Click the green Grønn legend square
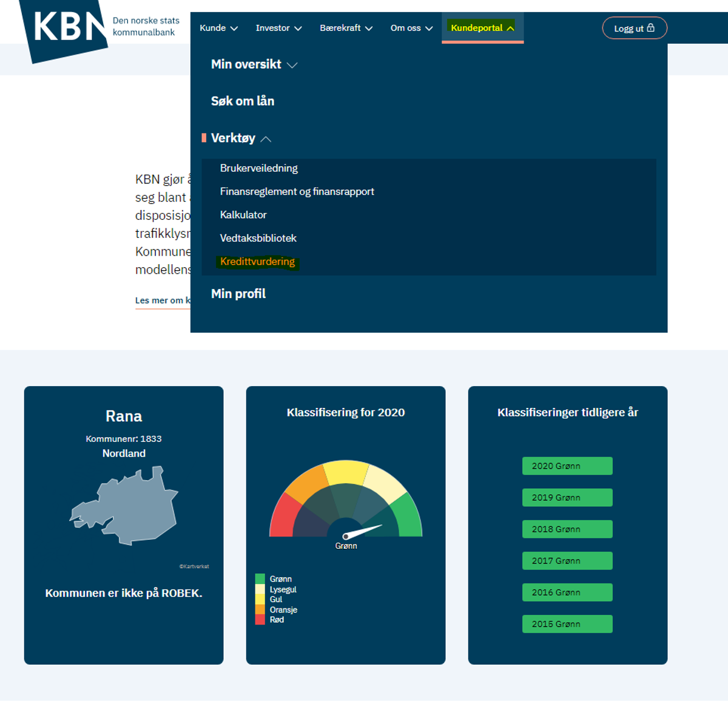Screen dimensions: 728x703 [x=260, y=579]
